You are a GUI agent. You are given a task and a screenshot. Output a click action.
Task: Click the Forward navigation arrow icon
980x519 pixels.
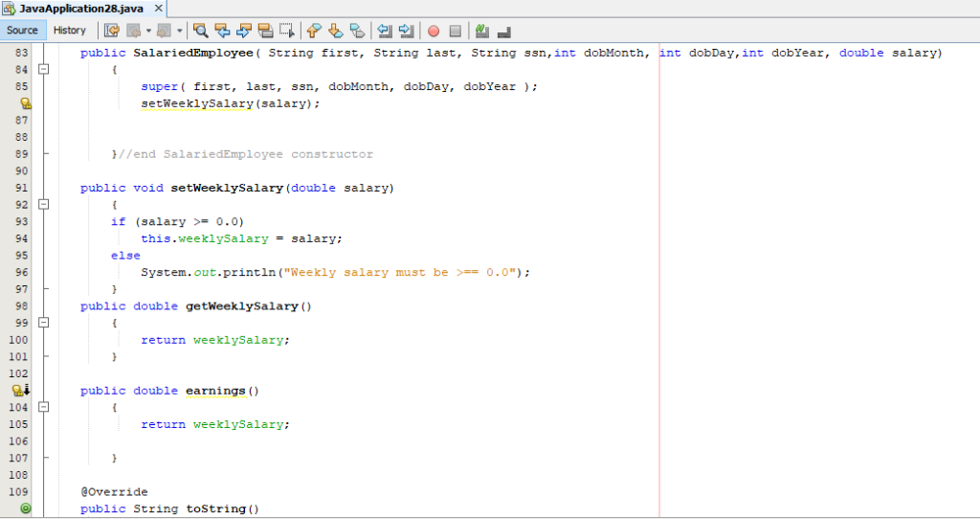click(165, 30)
